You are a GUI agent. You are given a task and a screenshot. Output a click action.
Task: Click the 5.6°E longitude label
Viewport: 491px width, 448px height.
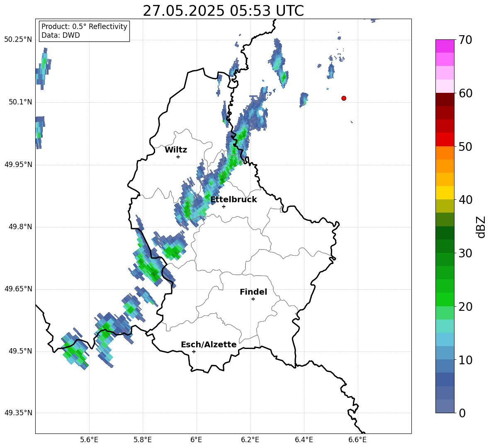pyautogui.click(x=89, y=440)
